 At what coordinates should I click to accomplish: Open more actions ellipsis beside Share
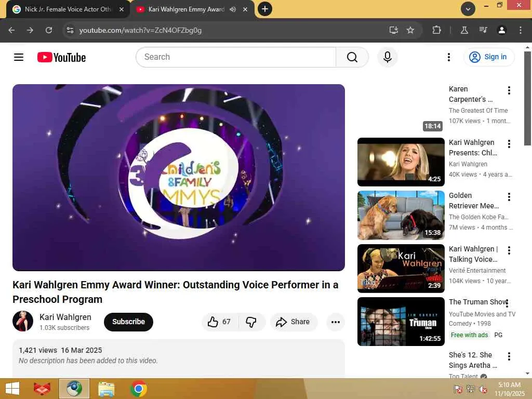click(x=335, y=322)
